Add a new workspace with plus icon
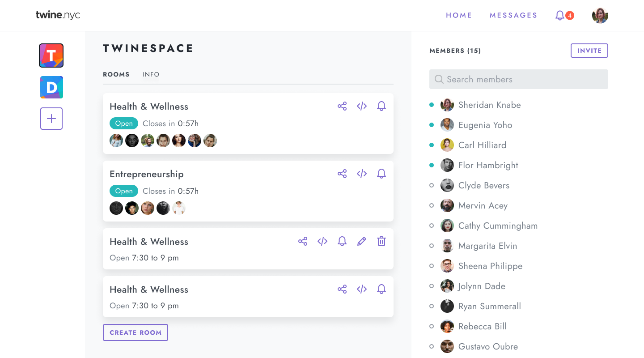Viewport: 644px width, 358px height. click(51, 119)
